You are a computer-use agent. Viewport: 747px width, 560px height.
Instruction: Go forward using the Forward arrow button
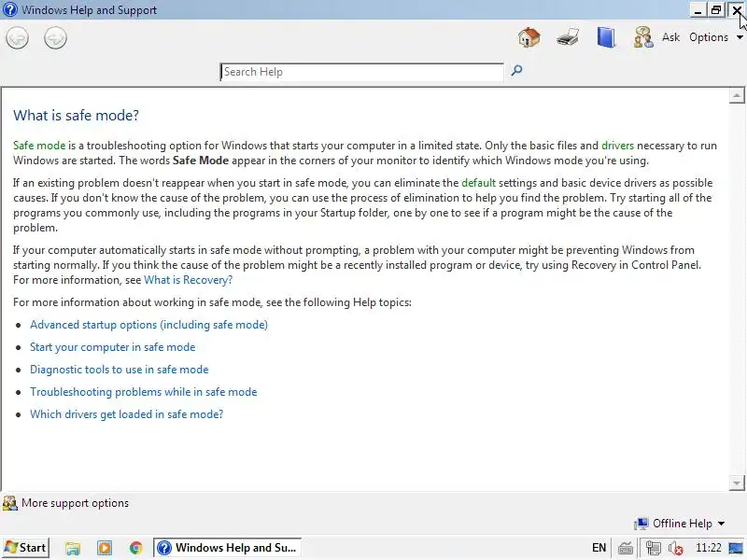(x=55, y=37)
